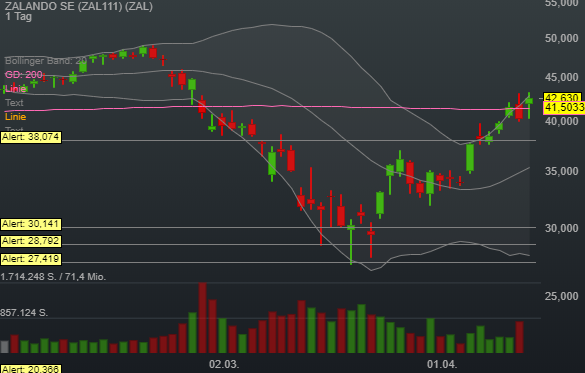Click the pink 'Linie' legend entry

point(15,89)
